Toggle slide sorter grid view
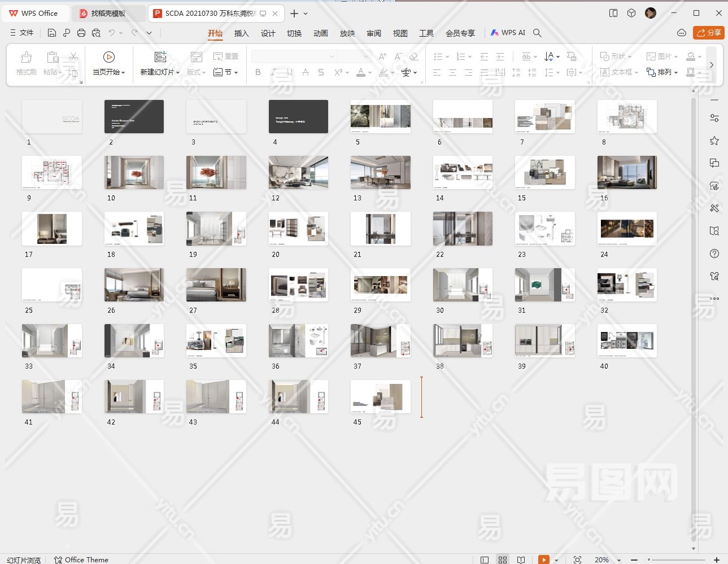The image size is (728, 564). click(x=503, y=559)
